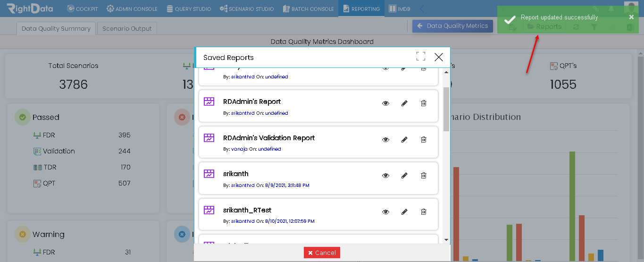
Task: Delete the srikanth_RTest report
Action: 424,211
